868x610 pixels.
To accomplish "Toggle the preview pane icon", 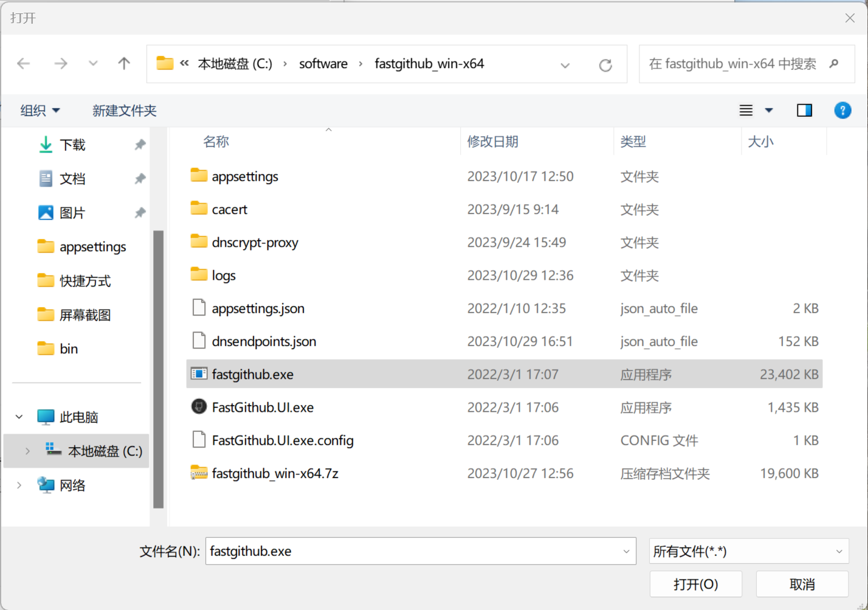I will coord(804,111).
